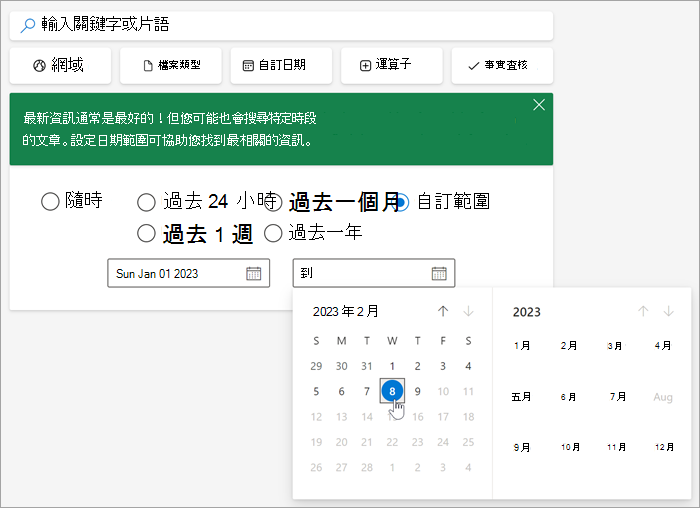The height and width of the screenshot is (508, 700).
Task: Click the 2023年2月 month header
Action: [346, 311]
